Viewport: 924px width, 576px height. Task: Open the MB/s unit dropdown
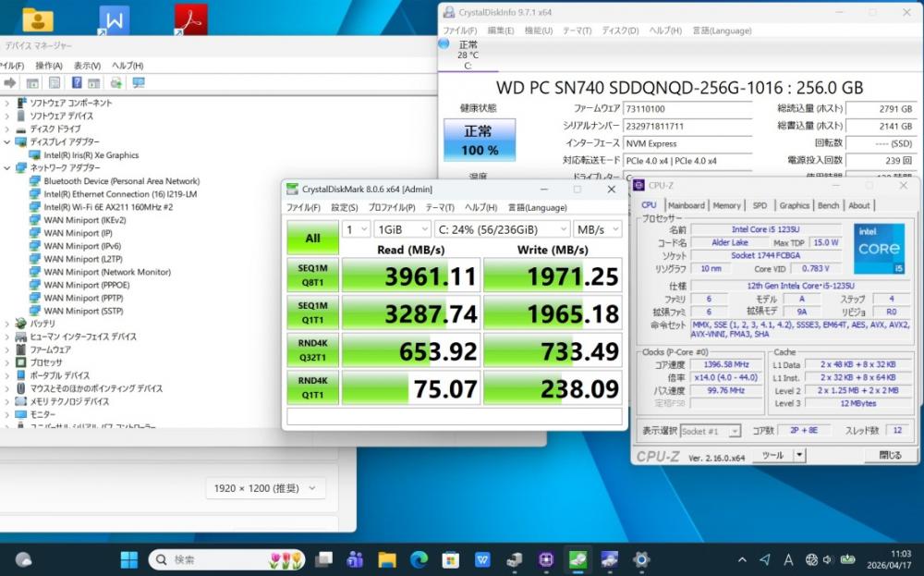click(x=597, y=228)
